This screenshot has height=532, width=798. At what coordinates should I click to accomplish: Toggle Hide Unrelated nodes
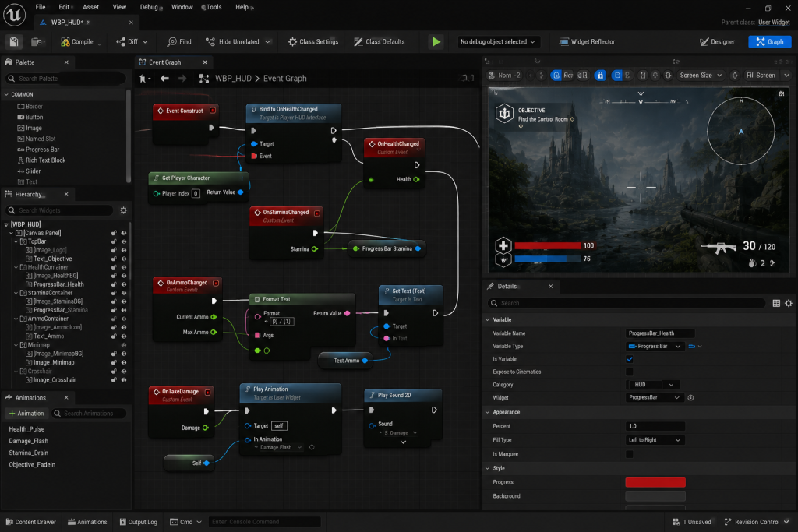pyautogui.click(x=232, y=42)
